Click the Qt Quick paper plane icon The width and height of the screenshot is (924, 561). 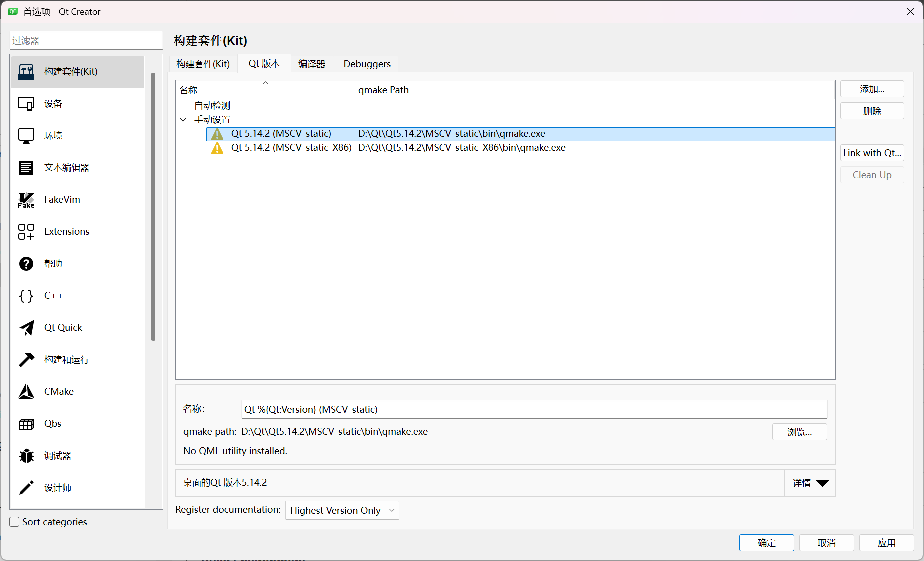click(x=26, y=328)
